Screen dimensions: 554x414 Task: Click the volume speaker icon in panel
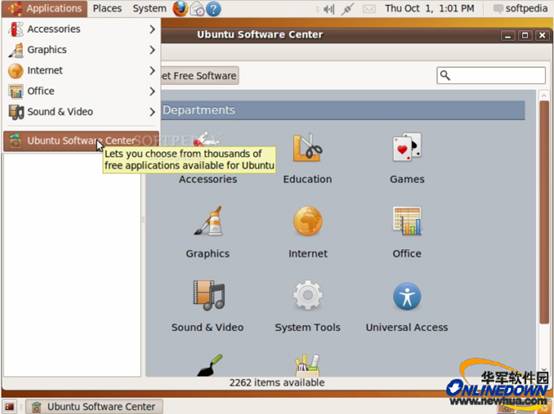click(329, 9)
